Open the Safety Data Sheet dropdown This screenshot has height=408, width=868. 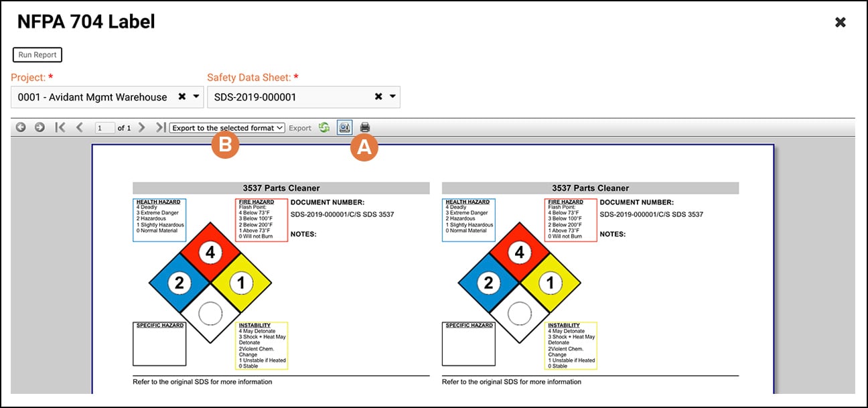click(x=392, y=96)
